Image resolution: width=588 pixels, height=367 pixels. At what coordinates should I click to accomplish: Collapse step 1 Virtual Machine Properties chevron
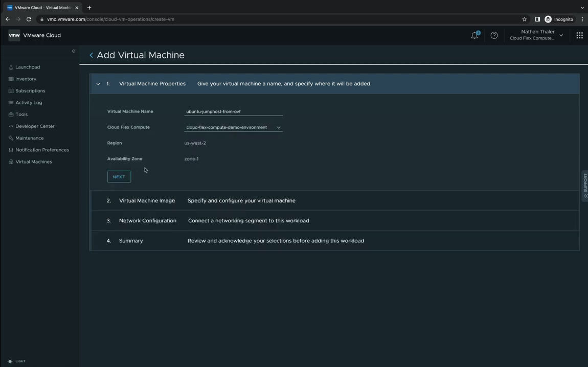(x=98, y=84)
